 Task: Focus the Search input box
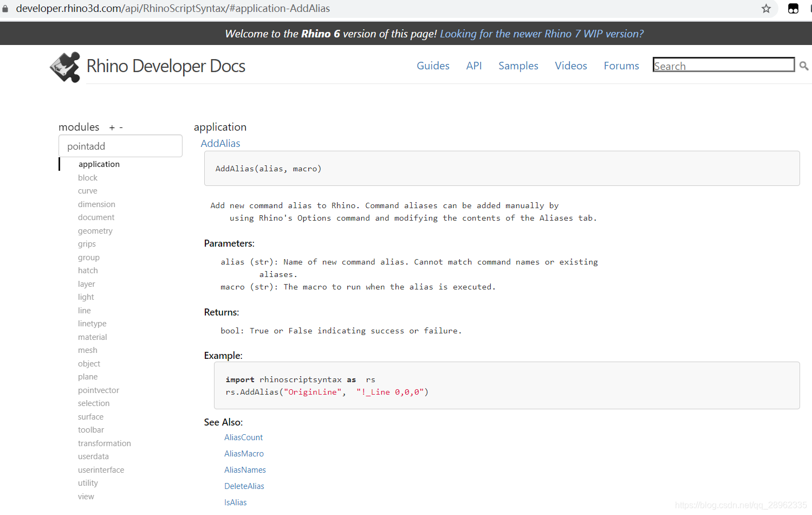point(724,65)
